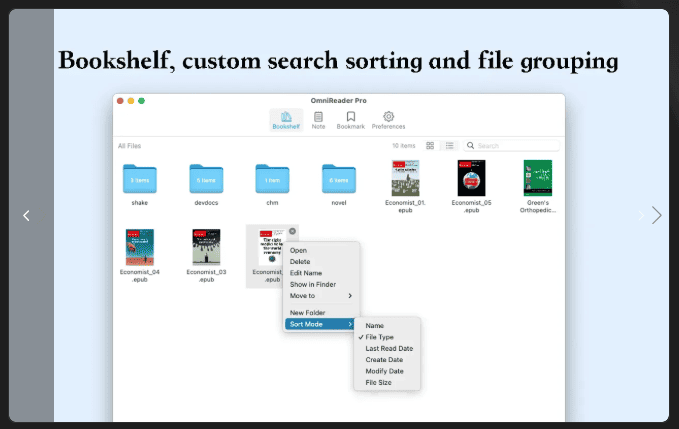Viewport: 679px width, 429px height.
Task: Sort by Modify Date
Action: point(387,371)
